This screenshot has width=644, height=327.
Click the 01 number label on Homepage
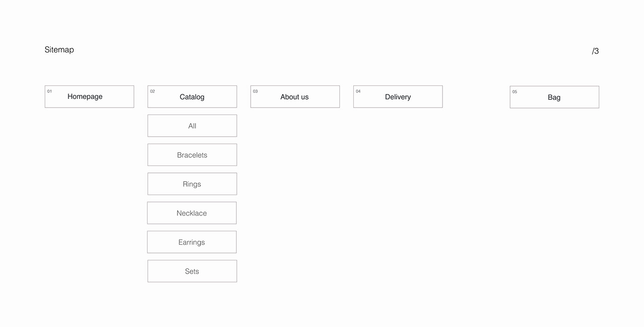[50, 91]
